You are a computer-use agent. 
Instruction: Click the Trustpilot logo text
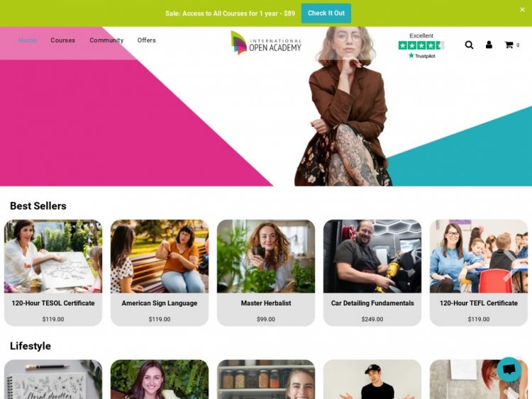[422, 56]
